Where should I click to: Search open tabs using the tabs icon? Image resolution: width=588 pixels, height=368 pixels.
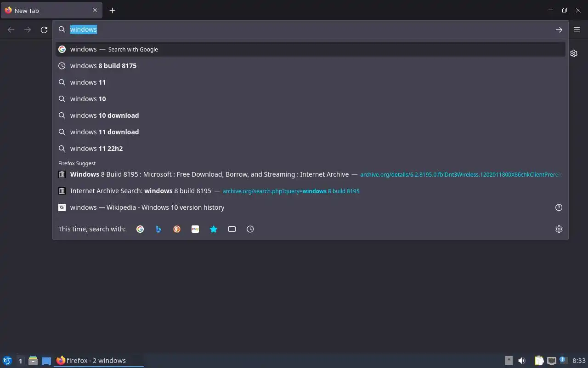(x=232, y=229)
